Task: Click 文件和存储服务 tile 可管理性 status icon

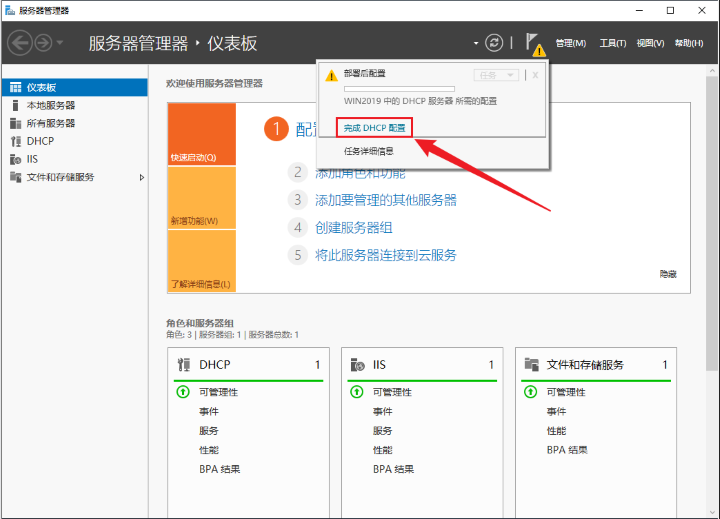Action: click(530, 392)
